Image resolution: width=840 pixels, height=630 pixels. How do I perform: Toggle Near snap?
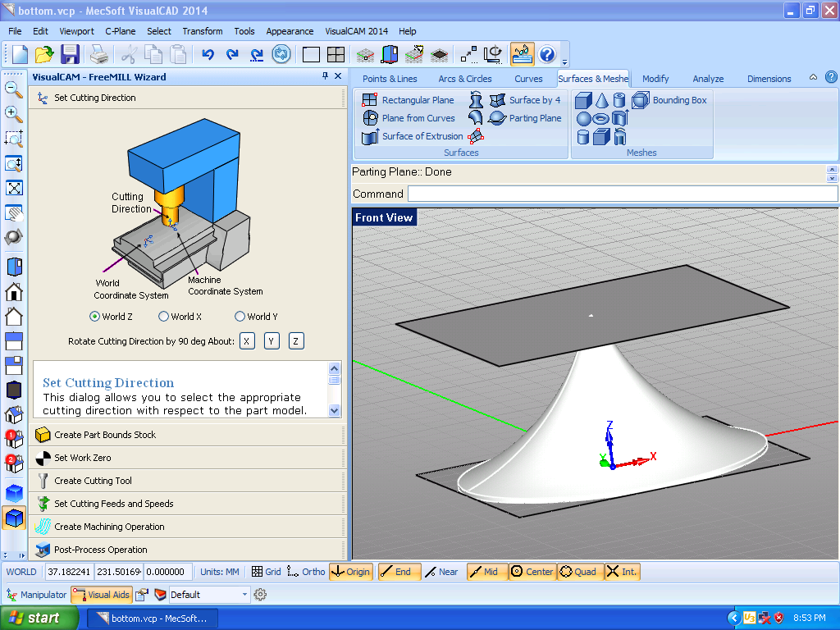pyautogui.click(x=441, y=572)
